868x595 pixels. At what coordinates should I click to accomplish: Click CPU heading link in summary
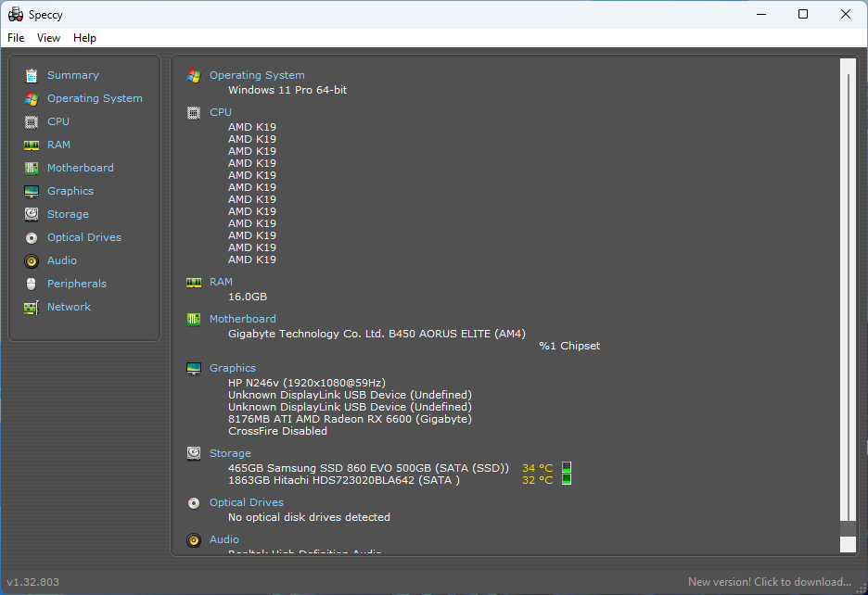pyautogui.click(x=221, y=112)
